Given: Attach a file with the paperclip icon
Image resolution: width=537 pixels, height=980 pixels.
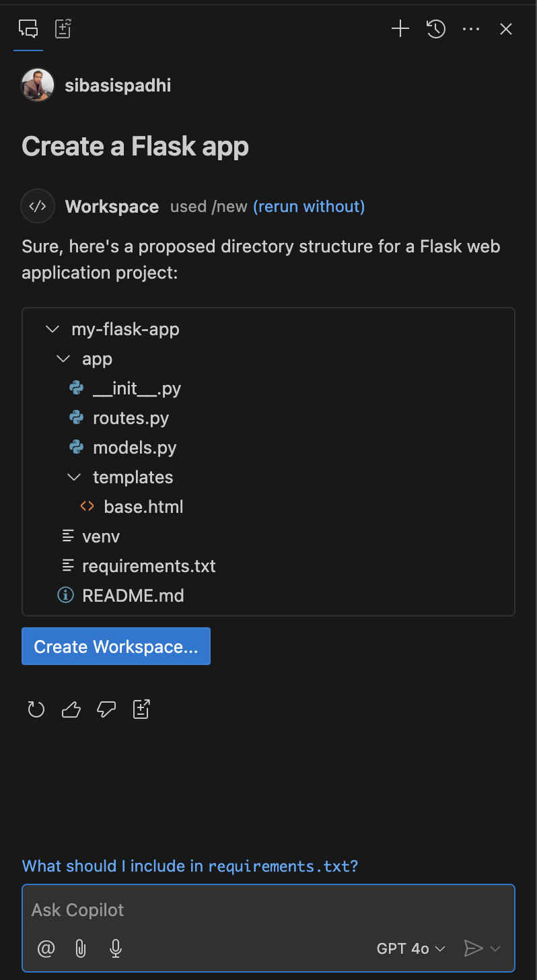Looking at the screenshot, I should click(81, 948).
